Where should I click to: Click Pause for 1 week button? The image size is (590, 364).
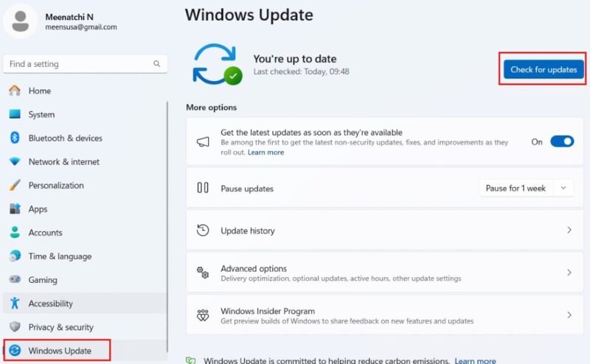[x=516, y=188]
